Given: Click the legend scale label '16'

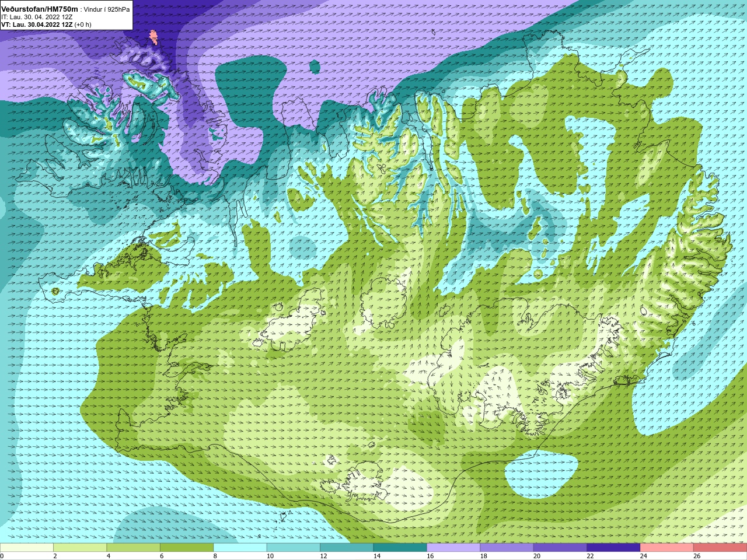Looking at the screenshot, I should coord(430,556).
